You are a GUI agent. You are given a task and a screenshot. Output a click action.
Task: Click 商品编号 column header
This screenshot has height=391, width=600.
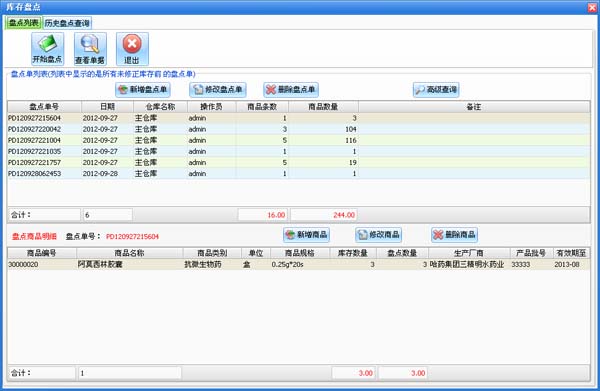[x=42, y=253]
